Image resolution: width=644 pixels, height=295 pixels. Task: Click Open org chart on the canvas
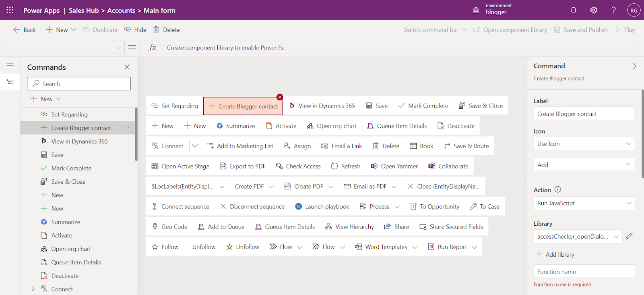click(x=332, y=126)
